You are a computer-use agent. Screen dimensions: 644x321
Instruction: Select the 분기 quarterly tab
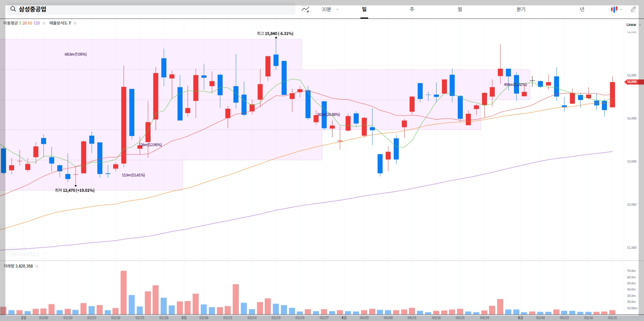(521, 9)
